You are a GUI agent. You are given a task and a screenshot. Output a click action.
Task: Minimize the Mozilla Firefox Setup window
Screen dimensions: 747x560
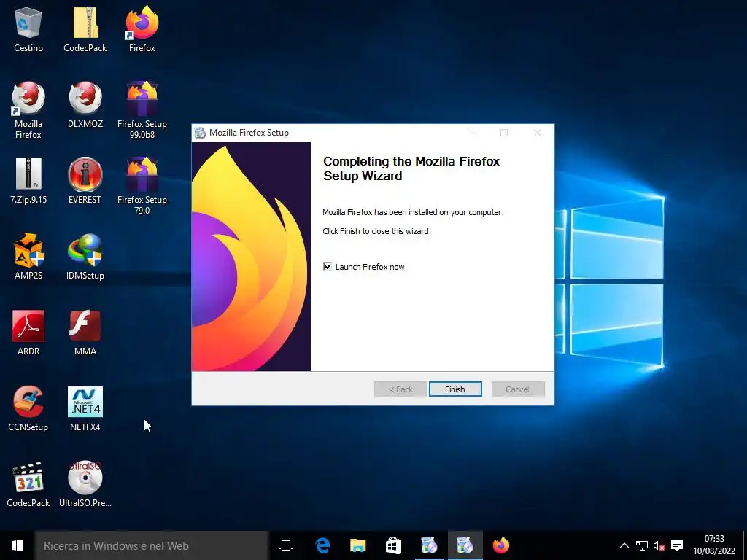(471, 133)
